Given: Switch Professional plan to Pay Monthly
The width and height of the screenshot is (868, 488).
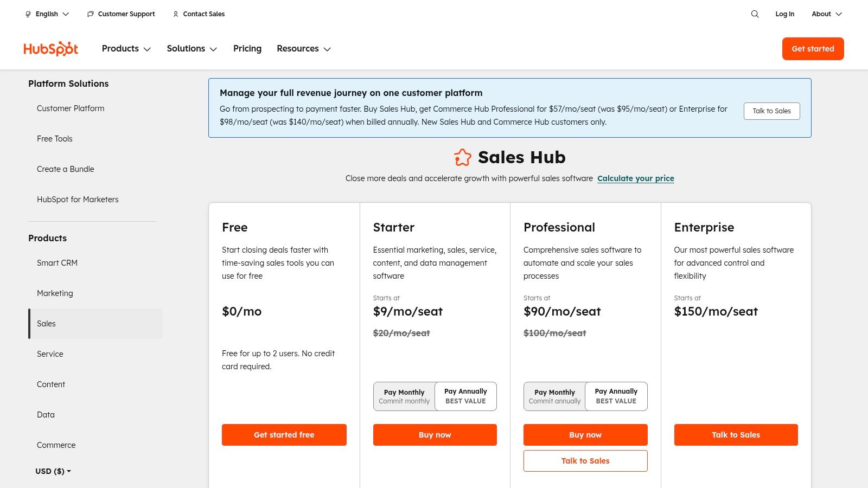Looking at the screenshot, I should (554, 396).
